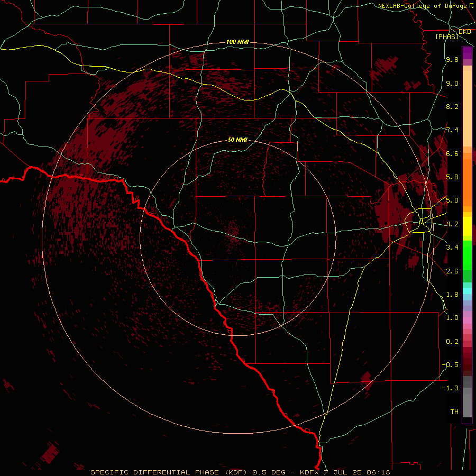Click the 5.8 scale value
This screenshot has height=476, width=476.
(x=452, y=177)
